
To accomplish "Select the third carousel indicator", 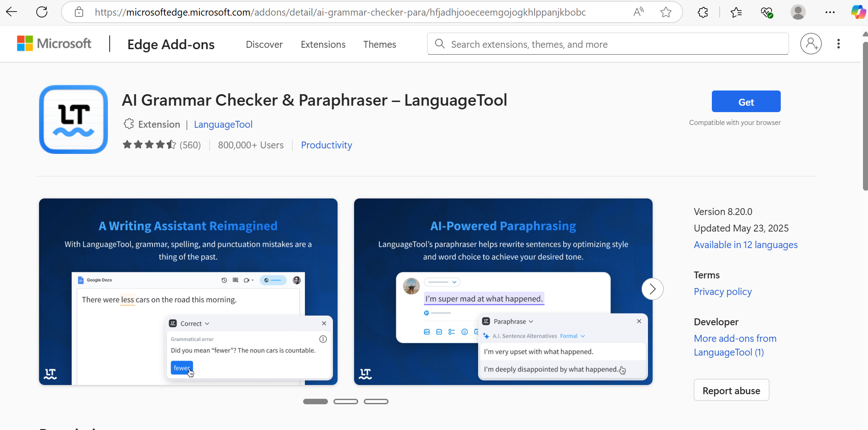I will coord(376,402).
